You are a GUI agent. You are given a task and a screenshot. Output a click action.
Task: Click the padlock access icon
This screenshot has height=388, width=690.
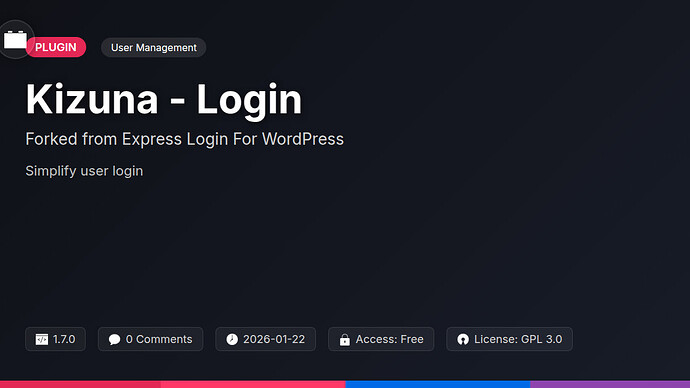345,339
